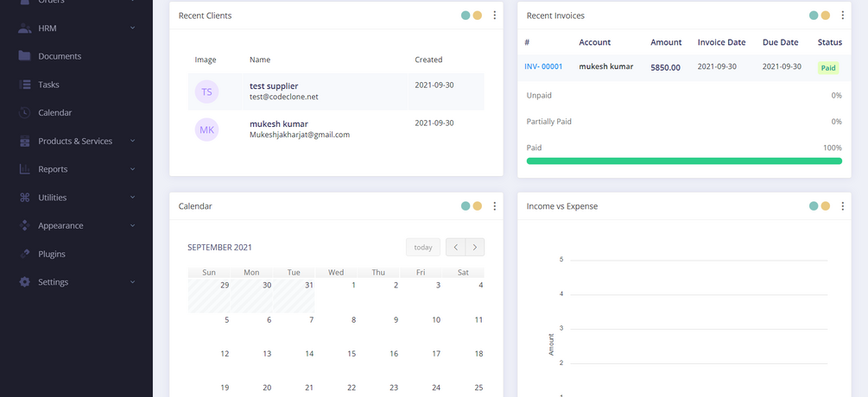Expand the HRM sidebar submenu

click(132, 28)
